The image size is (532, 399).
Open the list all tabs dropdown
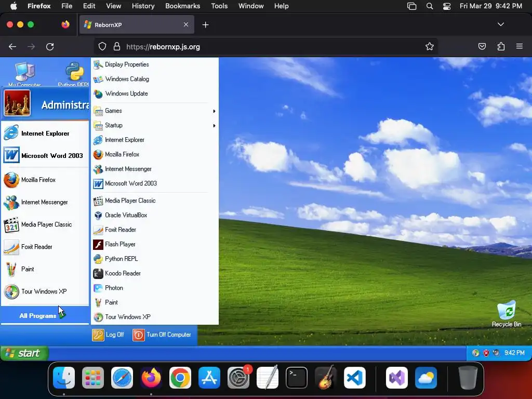point(500,24)
